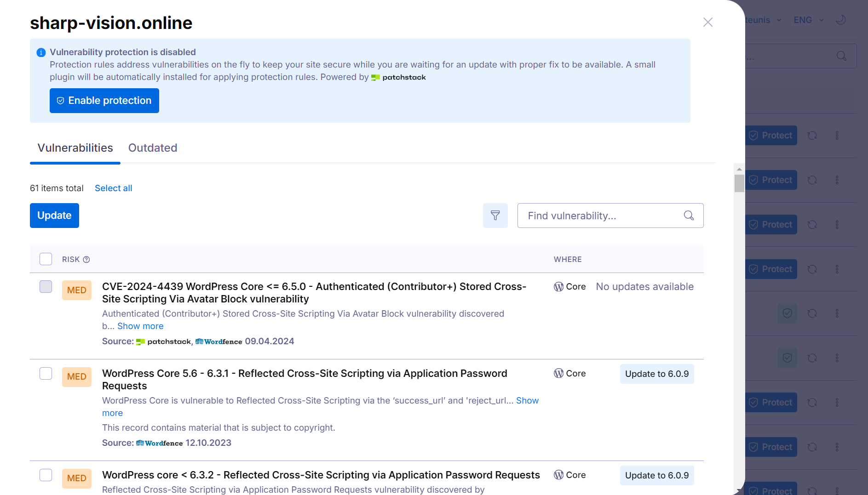The height and width of the screenshot is (495, 868).
Task: Click the WordPress Core icon in CVE-2024-4439 row
Action: pyautogui.click(x=558, y=287)
